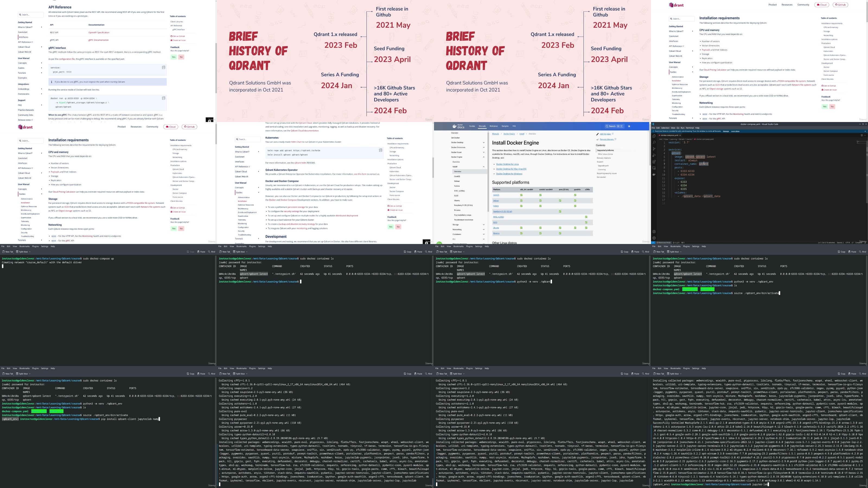Screen dimensions: 868x488
Task: Click New Tab in the docker-compose up terminal
Action: click(x=7, y=252)
